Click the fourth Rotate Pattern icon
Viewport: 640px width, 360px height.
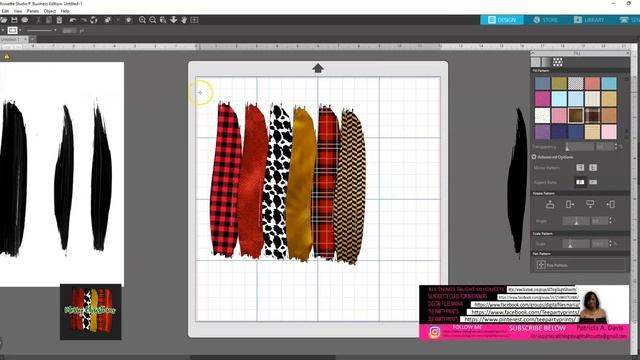[x=611, y=204]
